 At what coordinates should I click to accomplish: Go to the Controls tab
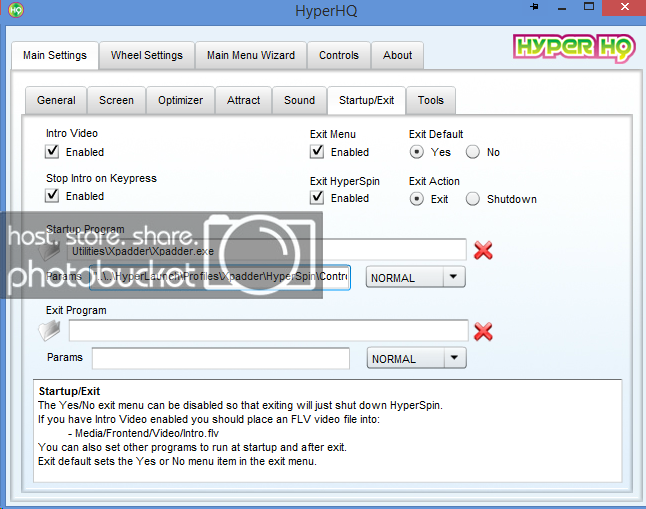[x=339, y=55]
